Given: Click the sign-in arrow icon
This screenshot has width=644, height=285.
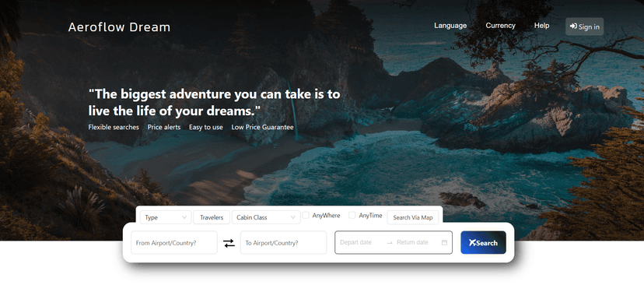Looking at the screenshot, I should click(x=573, y=26).
